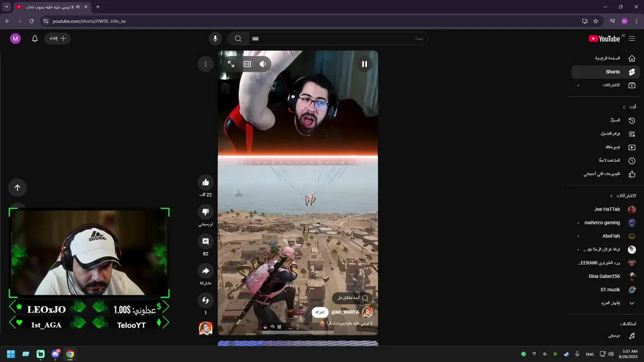Go to previous Short with up arrow
644x362 pixels.
(17, 188)
